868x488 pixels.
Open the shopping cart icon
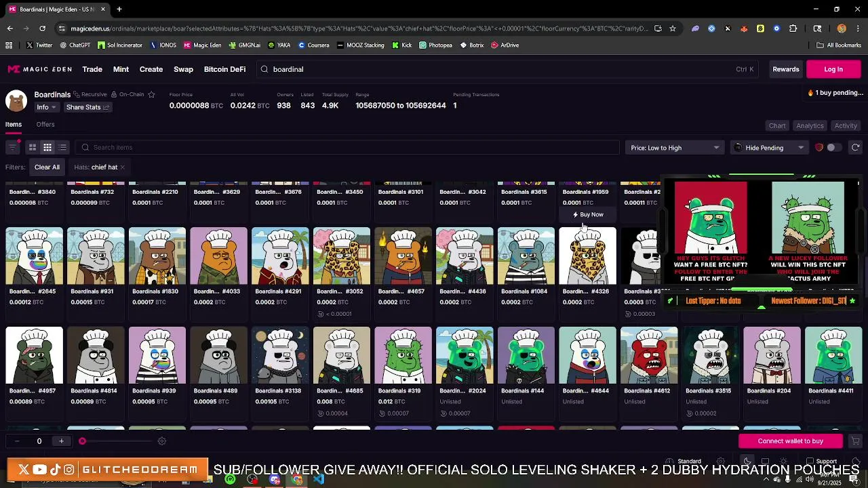click(855, 441)
